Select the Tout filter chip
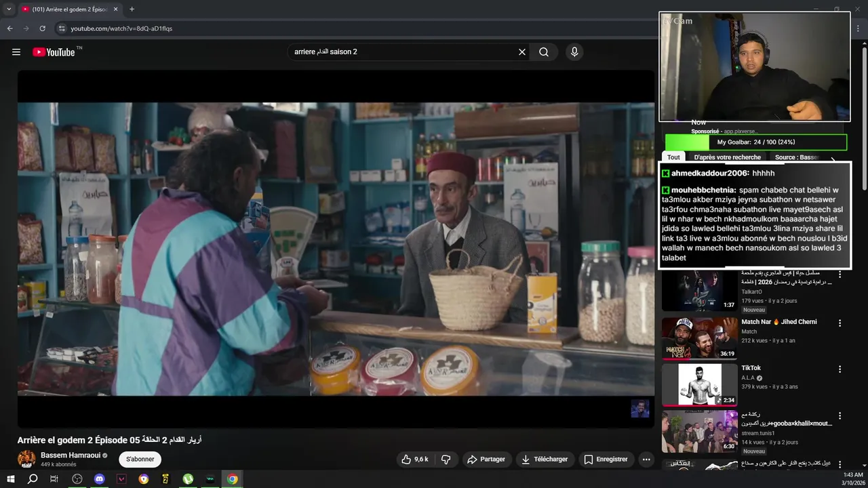Viewport: 868px width, 488px height. (673, 157)
